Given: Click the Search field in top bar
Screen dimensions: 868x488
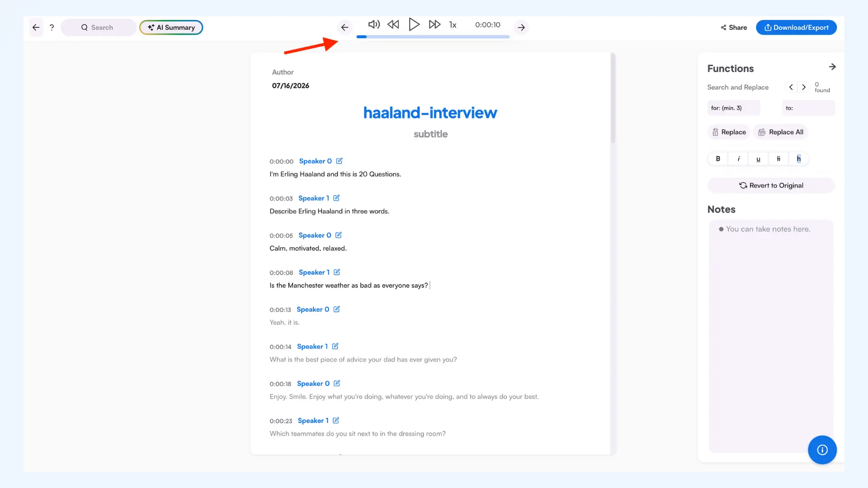Looking at the screenshot, I should point(98,28).
